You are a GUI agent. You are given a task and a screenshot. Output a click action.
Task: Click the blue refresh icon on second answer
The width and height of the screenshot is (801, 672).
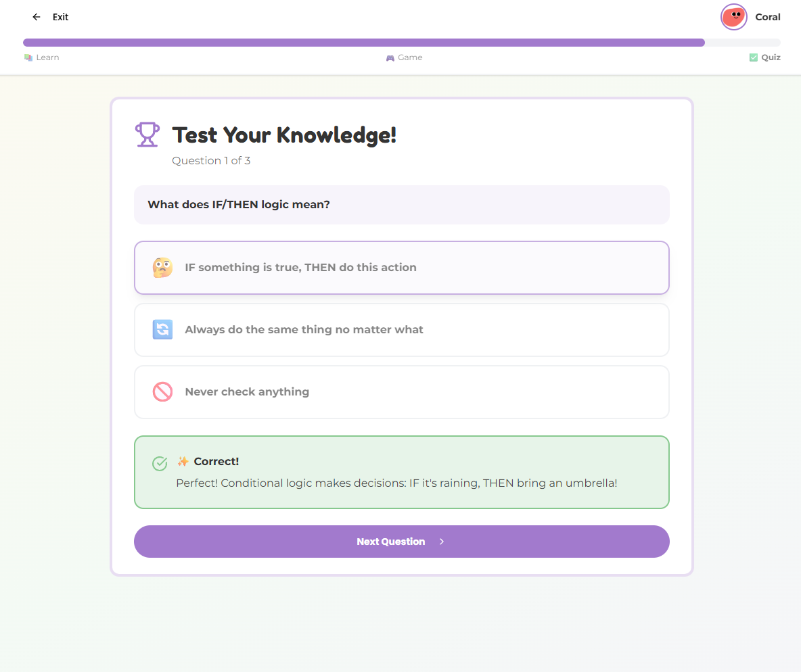(162, 329)
